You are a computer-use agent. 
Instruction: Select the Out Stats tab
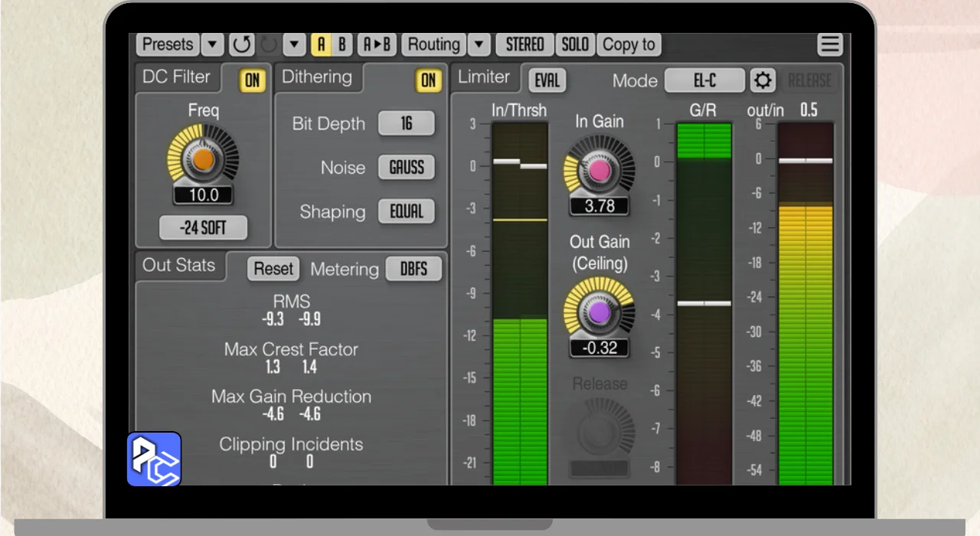coord(179,266)
